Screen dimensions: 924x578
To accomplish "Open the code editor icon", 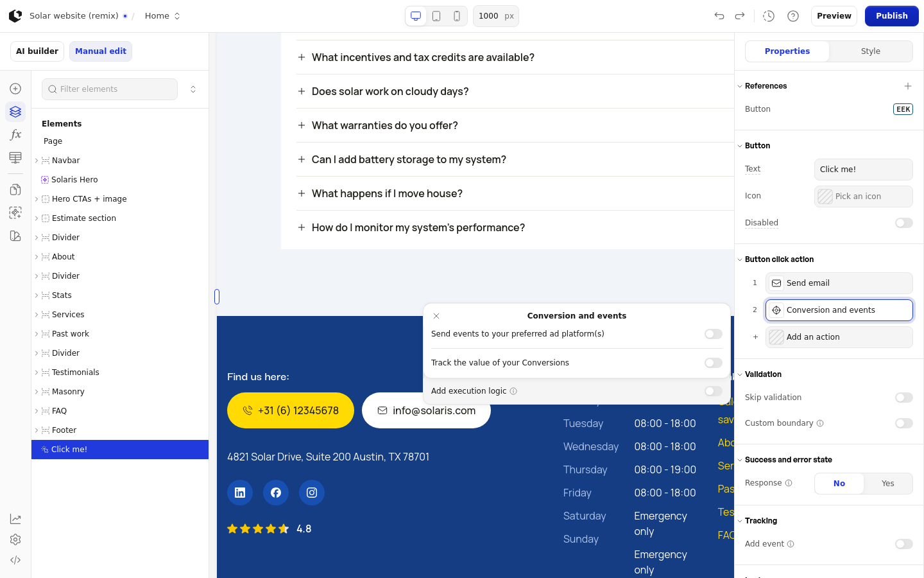I will [15, 560].
